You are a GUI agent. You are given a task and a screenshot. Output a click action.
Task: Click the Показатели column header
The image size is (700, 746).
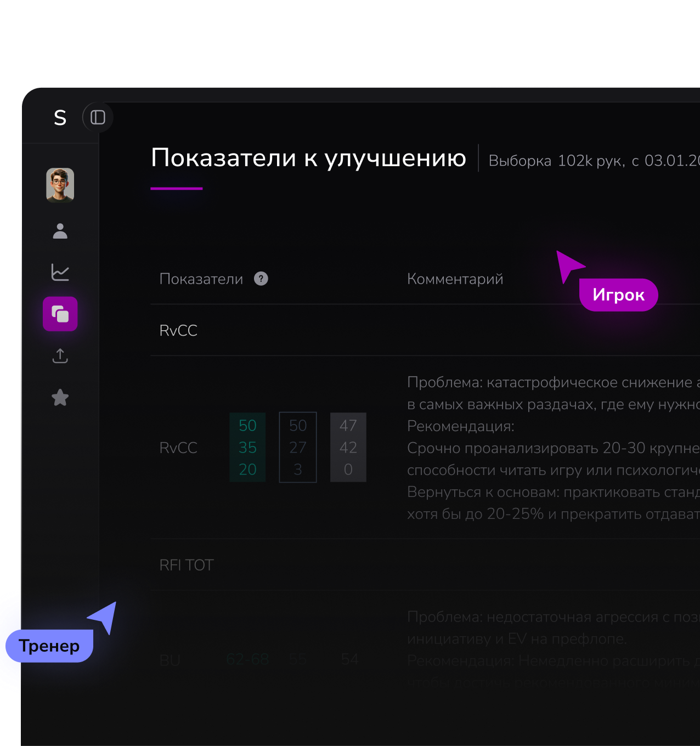pos(201,279)
